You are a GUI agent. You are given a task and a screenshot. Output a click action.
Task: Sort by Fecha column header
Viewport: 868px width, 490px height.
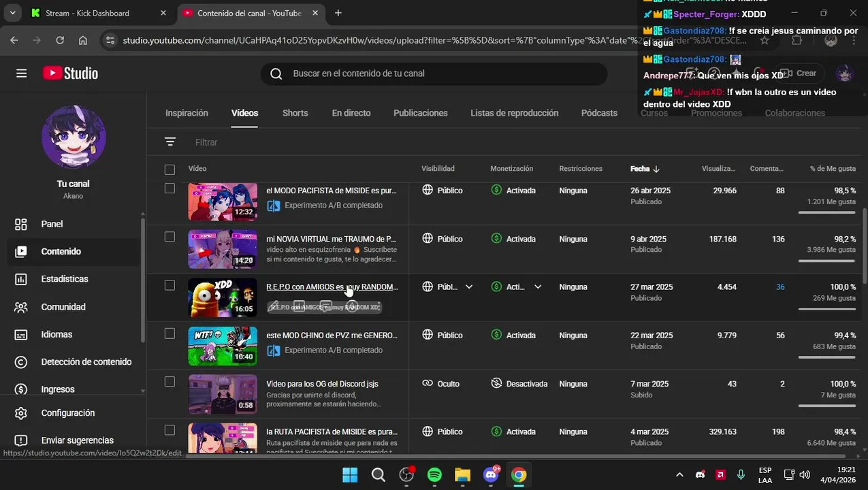point(645,169)
